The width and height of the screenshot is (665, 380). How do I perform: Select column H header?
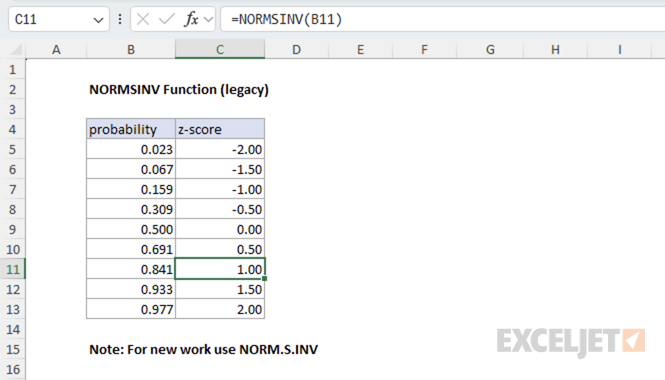[556, 50]
